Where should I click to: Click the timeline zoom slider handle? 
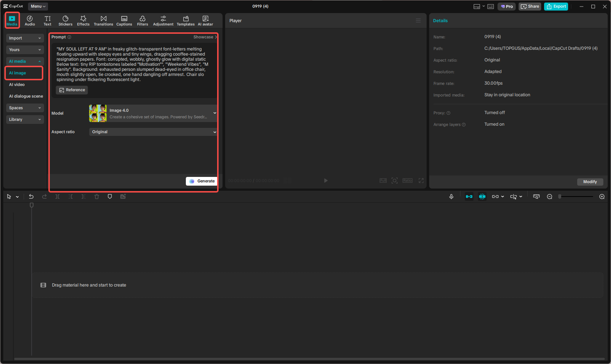tap(560, 197)
